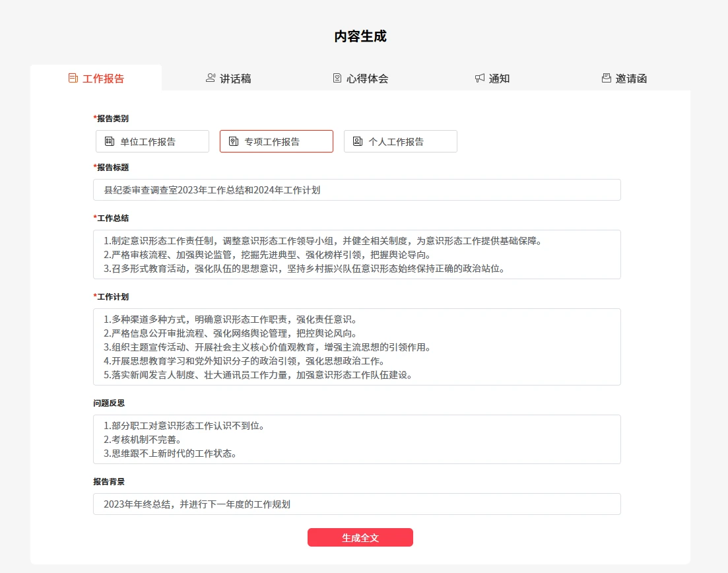Click the 心得体会 heart document icon

pos(337,78)
